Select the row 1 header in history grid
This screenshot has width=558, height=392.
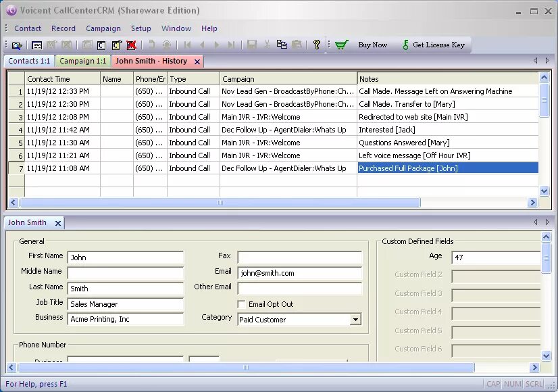pos(16,91)
